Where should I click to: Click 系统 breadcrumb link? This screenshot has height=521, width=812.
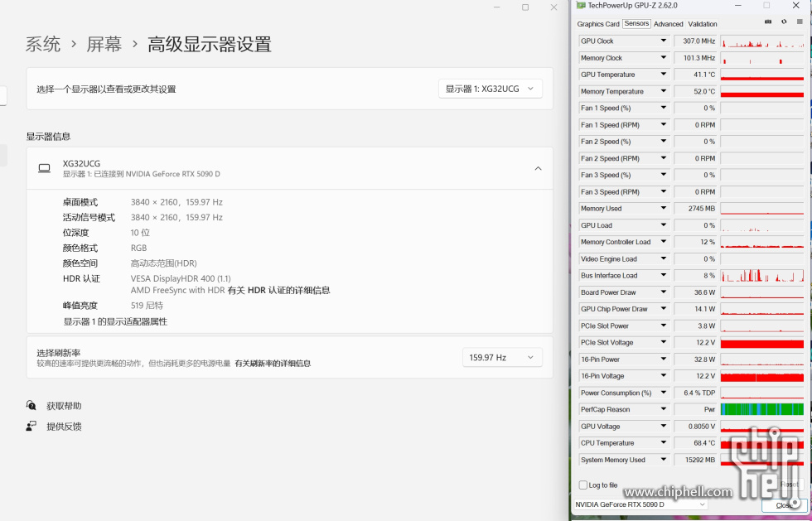click(x=43, y=44)
